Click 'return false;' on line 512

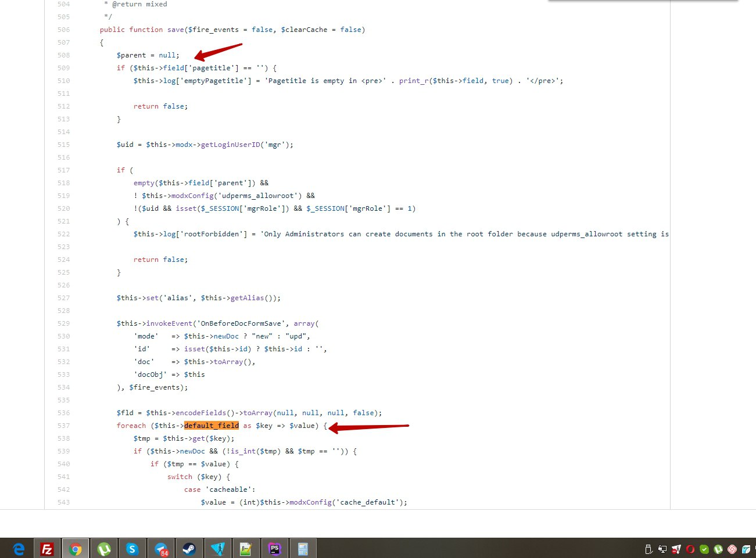point(160,106)
